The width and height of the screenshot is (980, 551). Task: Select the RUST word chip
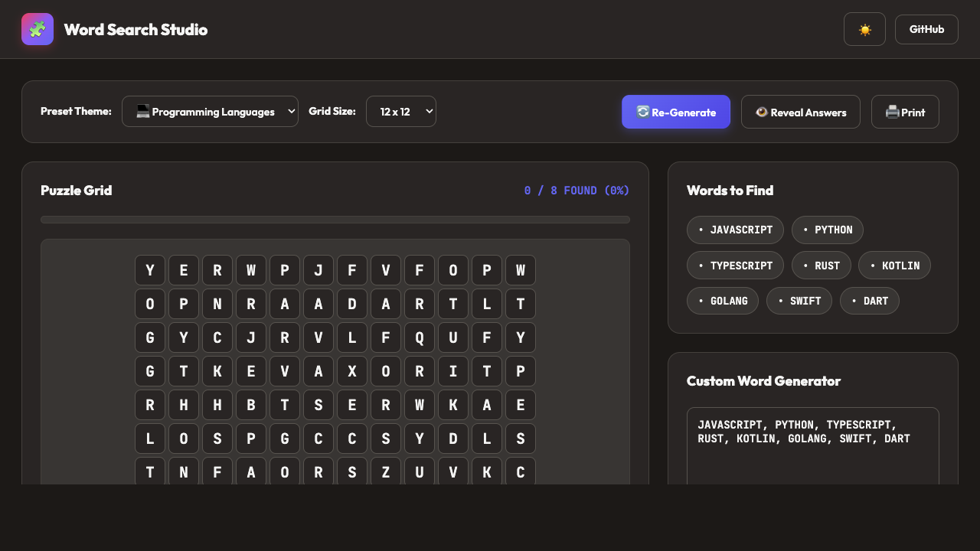coord(821,266)
